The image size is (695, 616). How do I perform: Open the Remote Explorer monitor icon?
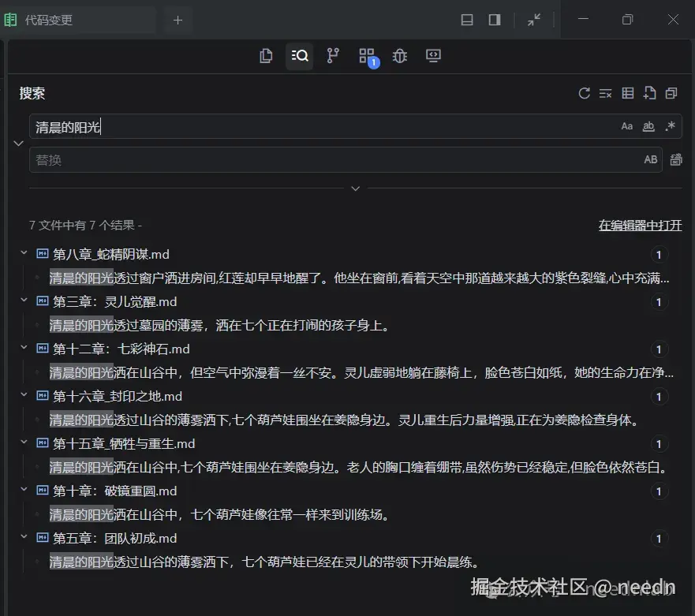434,56
